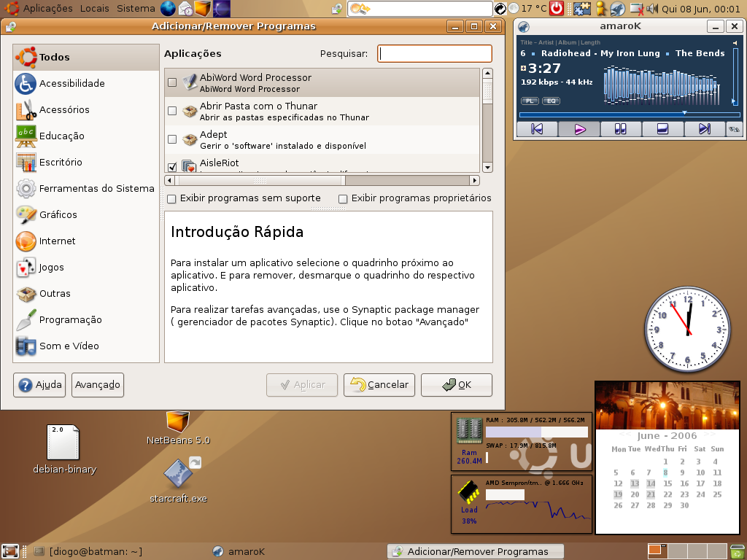Select the Outras category
This screenshot has width=747, height=560.
pyautogui.click(x=86, y=293)
